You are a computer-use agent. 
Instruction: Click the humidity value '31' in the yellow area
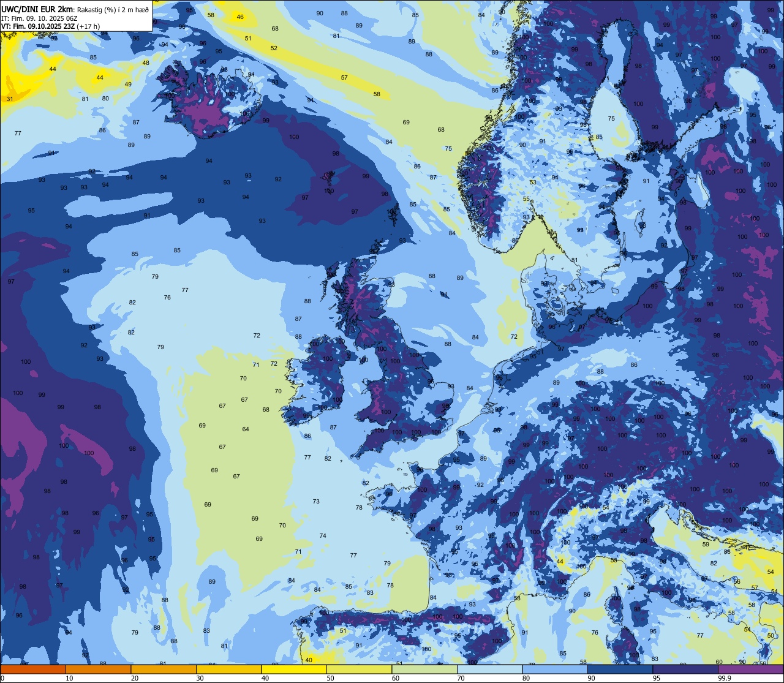10,99
